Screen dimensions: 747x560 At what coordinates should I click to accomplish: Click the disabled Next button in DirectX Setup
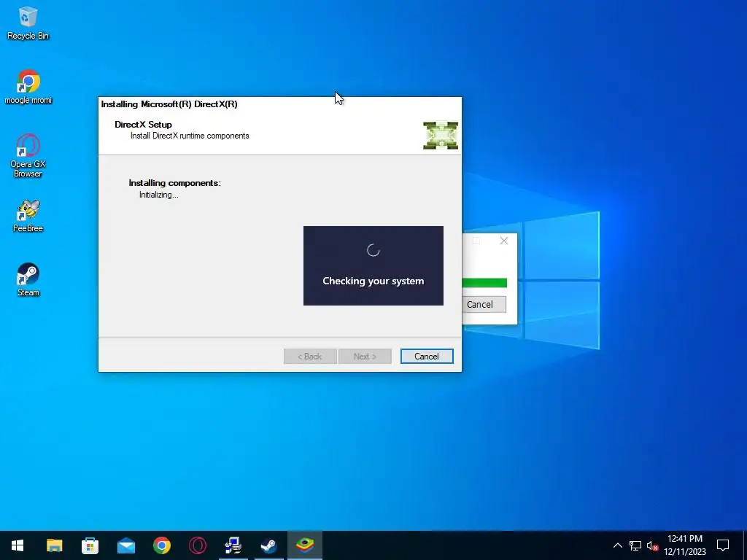365,356
